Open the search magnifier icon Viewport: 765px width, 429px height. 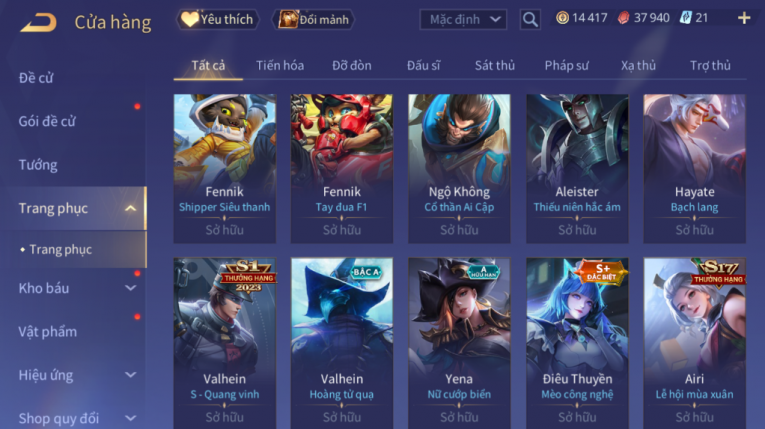tap(530, 20)
